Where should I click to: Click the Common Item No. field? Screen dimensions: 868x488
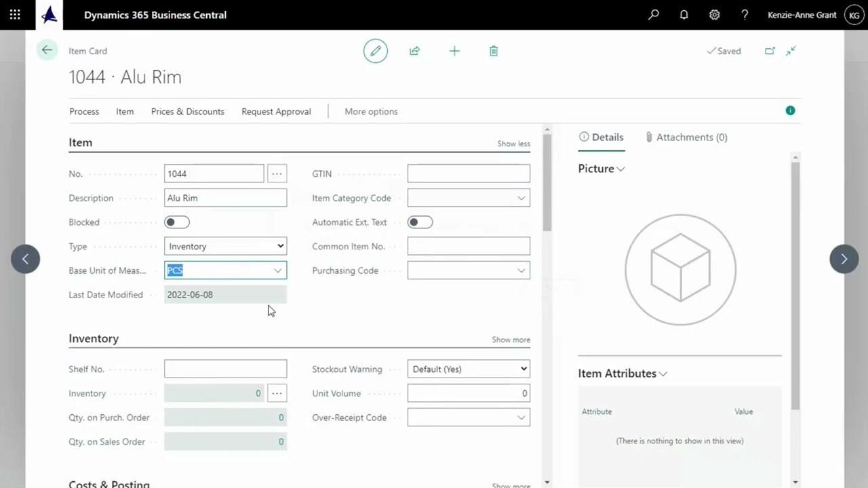[x=469, y=246]
